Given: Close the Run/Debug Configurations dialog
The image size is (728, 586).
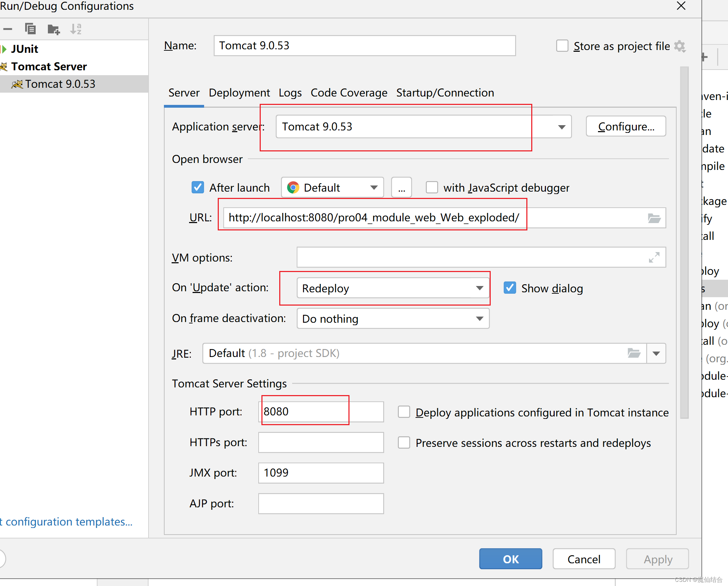Looking at the screenshot, I should point(681,6).
